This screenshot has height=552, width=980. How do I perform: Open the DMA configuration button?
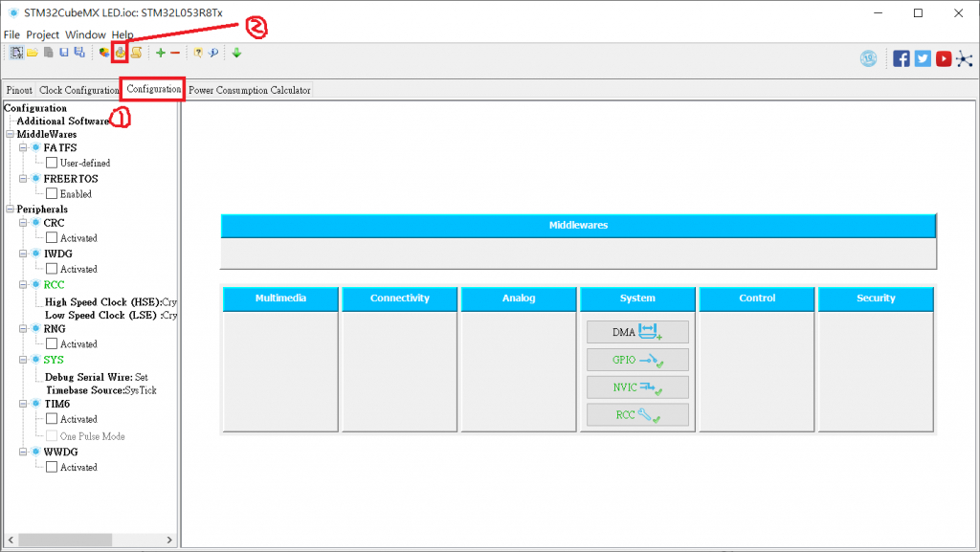coord(637,332)
